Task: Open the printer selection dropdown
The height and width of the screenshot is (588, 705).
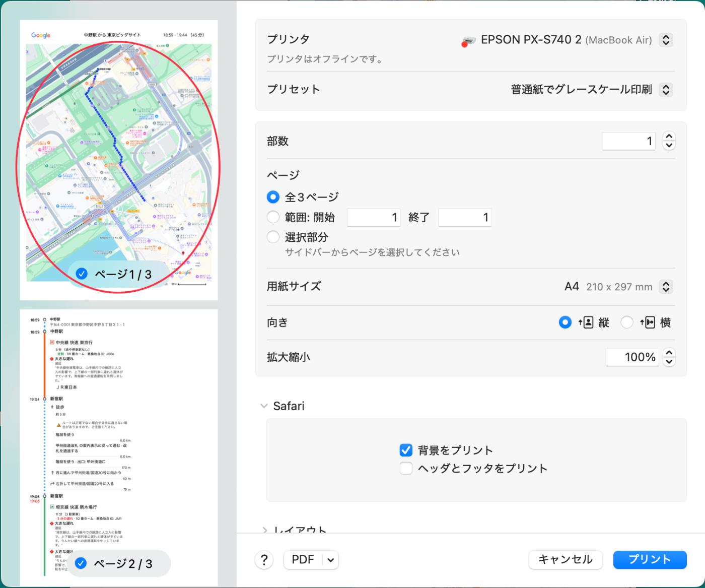Action: coord(666,40)
